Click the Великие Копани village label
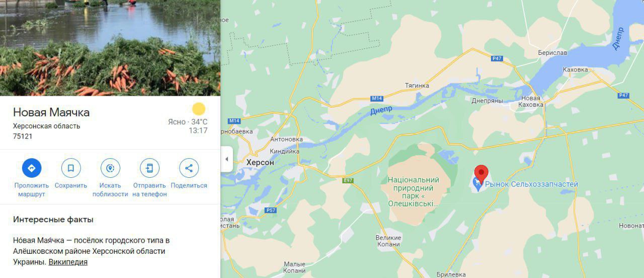 [x=388, y=241]
